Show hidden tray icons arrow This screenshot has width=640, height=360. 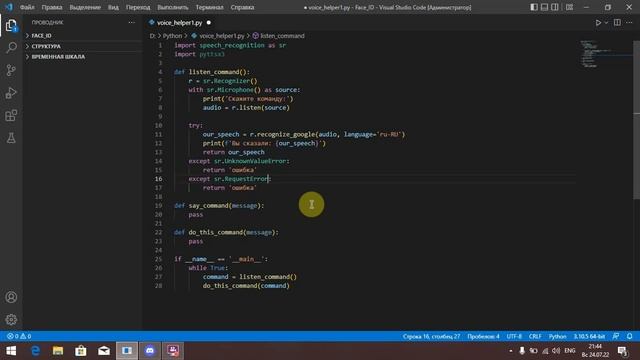[510, 351]
